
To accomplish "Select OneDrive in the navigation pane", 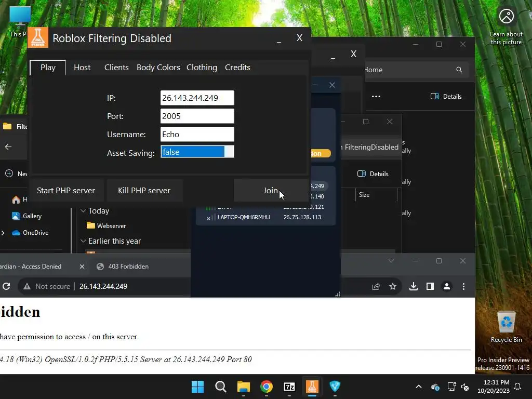I will 31,232.
